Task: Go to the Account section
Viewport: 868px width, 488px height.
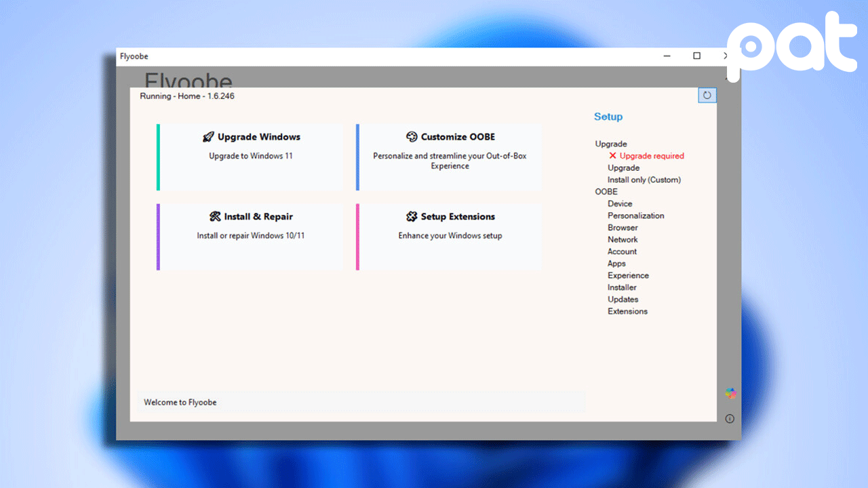Action: (x=622, y=251)
